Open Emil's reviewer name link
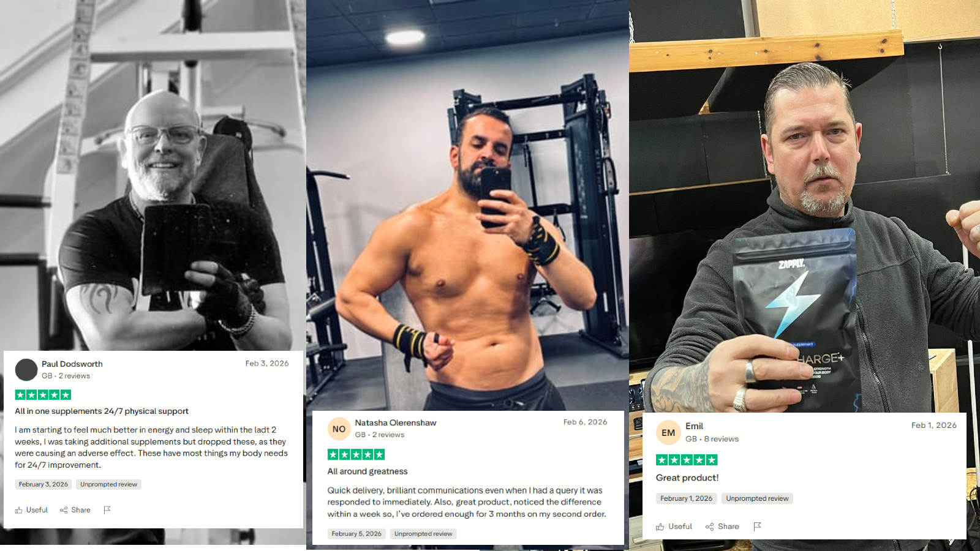 click(694, 426)
